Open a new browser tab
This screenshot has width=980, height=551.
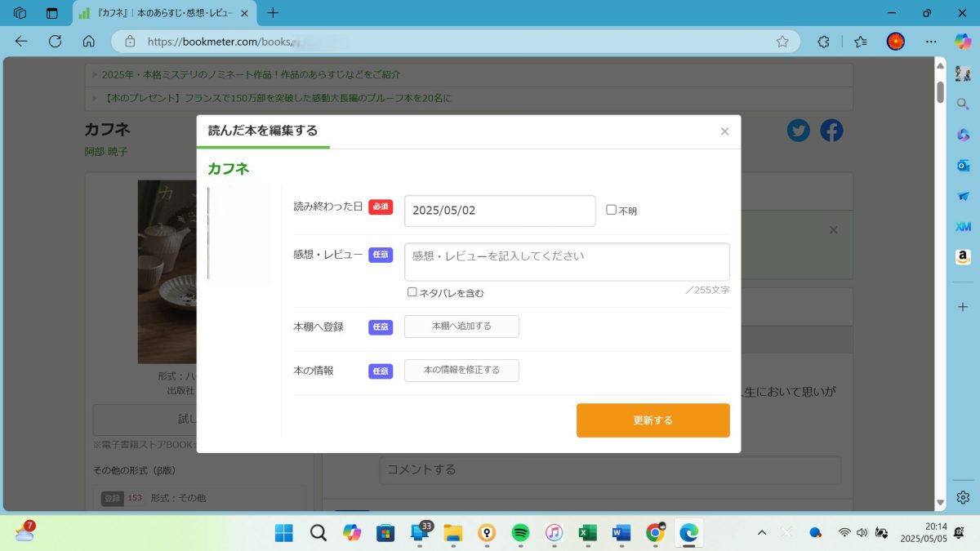tap(273, 13)
